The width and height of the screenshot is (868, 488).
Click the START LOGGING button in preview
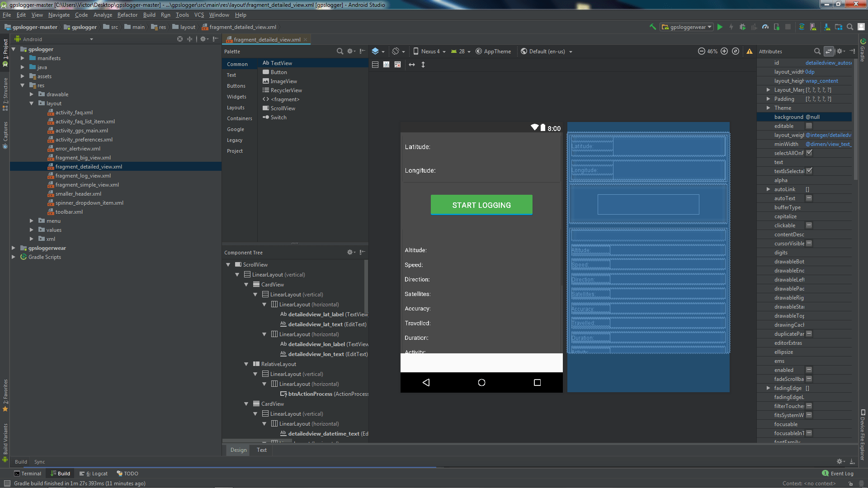click(x=481, y=205)
